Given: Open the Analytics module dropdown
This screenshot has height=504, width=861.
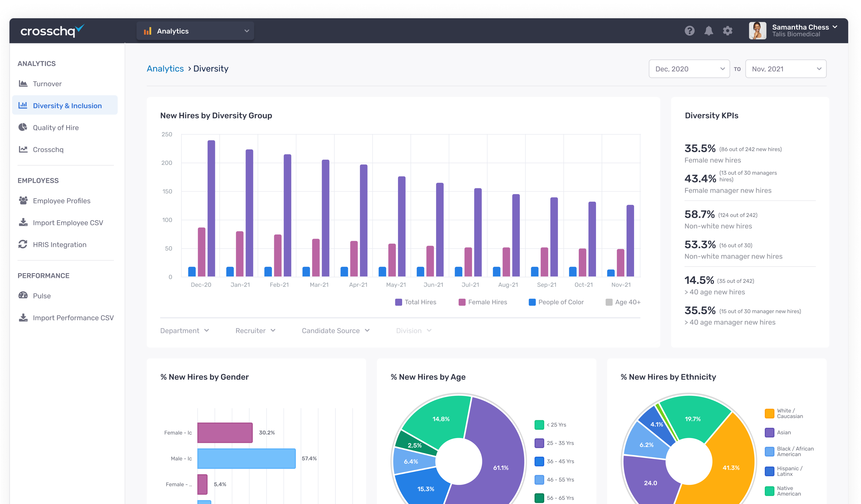Looking at the screenshot, I should pyautogui.click(x=195, y=31).
